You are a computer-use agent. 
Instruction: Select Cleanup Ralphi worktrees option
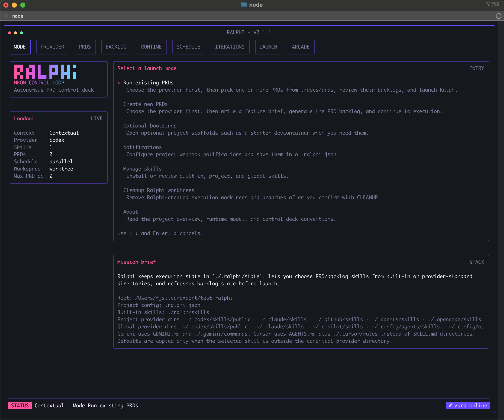[159, 190]
